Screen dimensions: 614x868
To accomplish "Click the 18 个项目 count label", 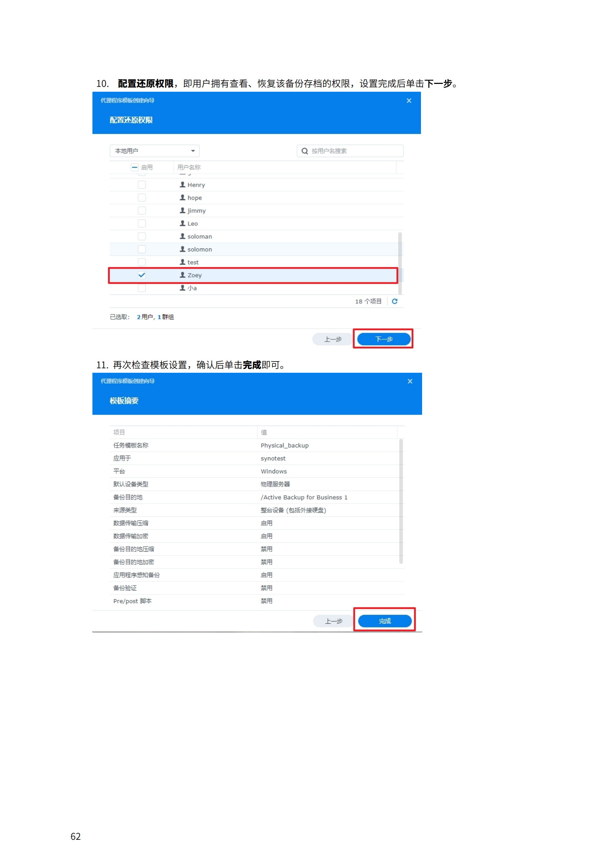I will [x=368, y=301].
